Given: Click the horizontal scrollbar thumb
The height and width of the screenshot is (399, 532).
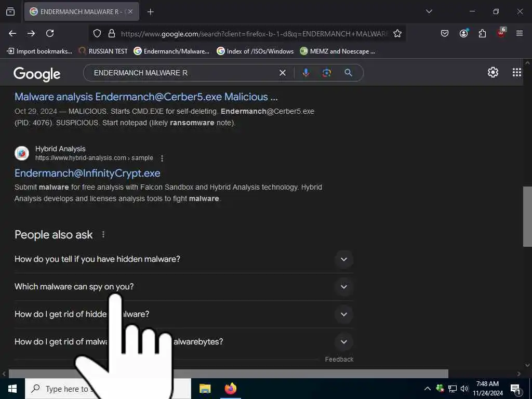Looking at the screenshot, I should click(x=229, y=374).
